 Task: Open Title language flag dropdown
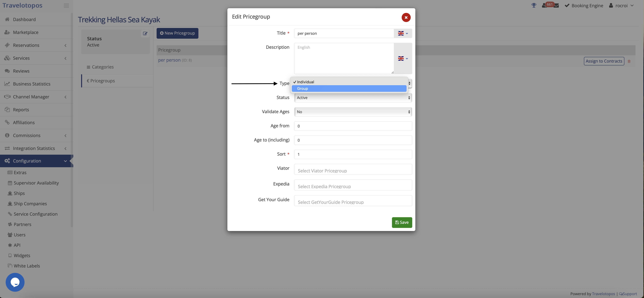(x=403, y=33)
